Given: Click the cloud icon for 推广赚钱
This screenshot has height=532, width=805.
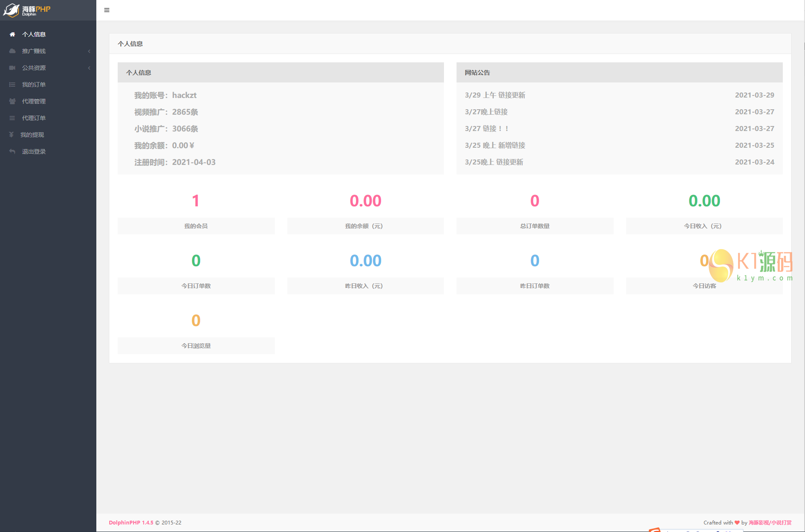Looking at the screenshot, I should pos(12,51).
